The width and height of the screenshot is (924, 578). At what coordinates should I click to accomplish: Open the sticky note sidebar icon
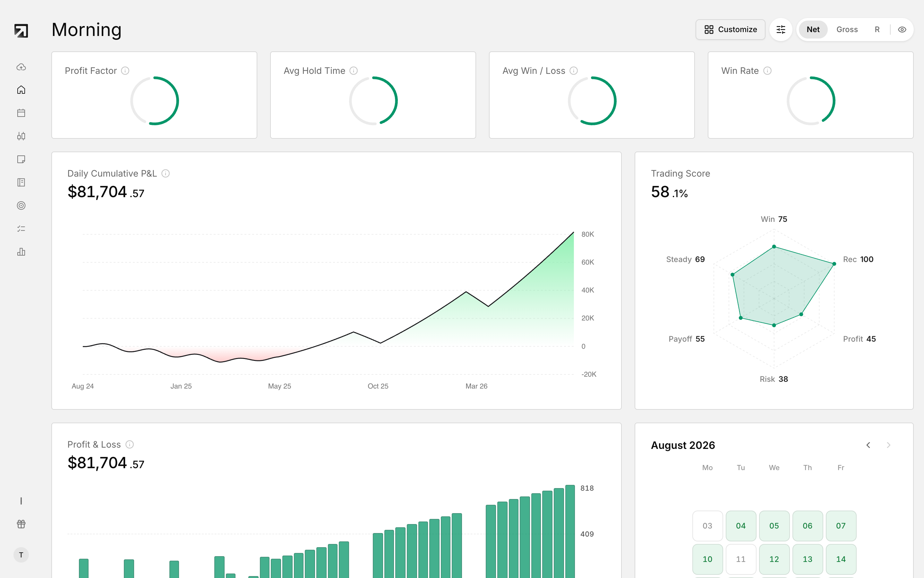(21, 159)
